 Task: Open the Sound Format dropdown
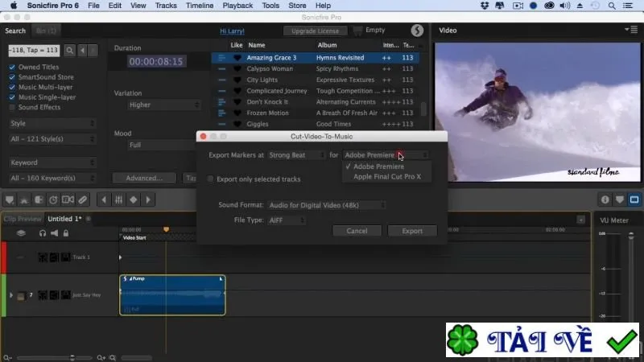point(327,205)
